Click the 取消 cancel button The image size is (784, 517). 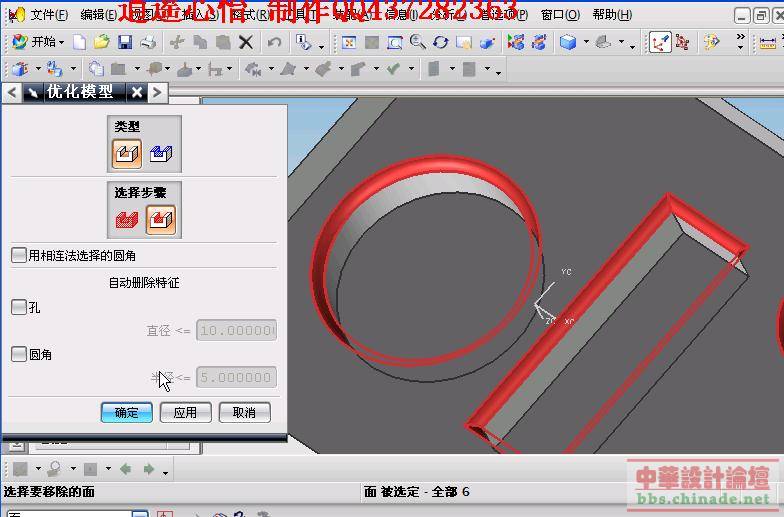tap(244, 412)
